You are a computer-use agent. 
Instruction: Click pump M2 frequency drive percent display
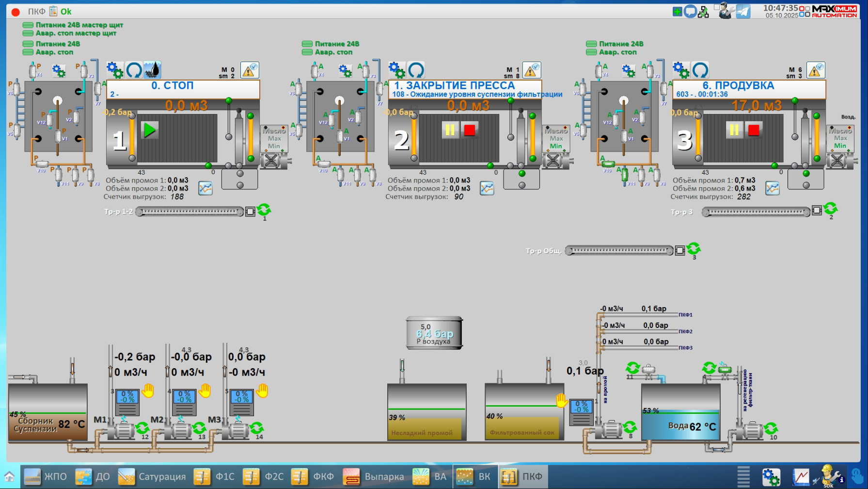pyautogui.click(x=184, y=397)
